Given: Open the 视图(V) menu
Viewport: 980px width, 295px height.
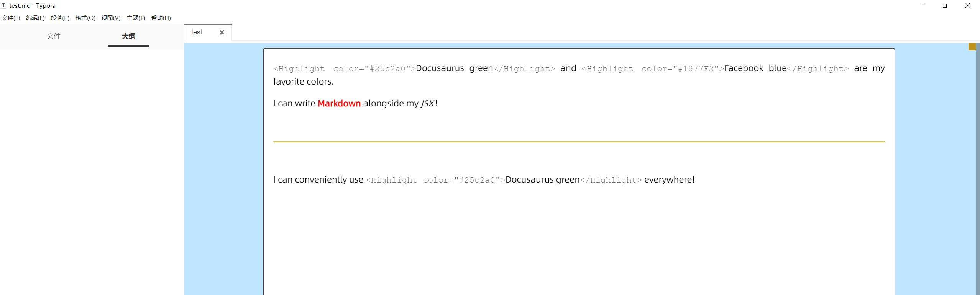Looking at the screenshot, I should pos(111,18).
